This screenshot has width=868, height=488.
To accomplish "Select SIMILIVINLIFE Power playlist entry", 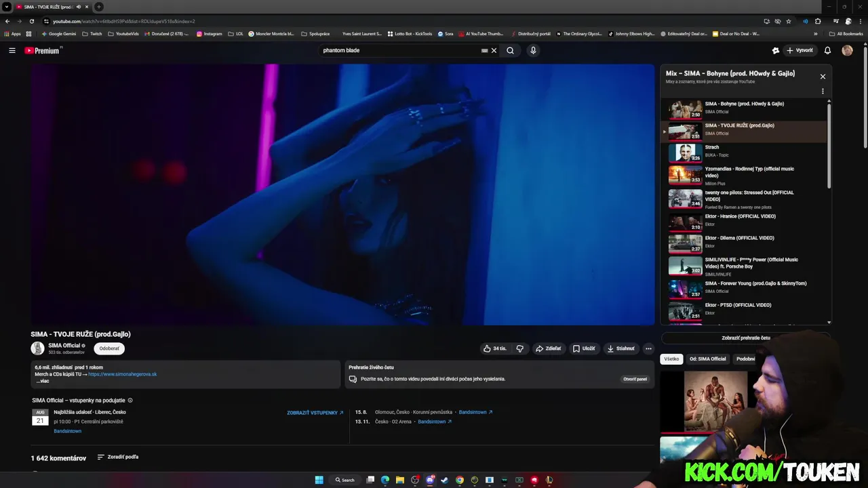I will (x=744, y=266).
